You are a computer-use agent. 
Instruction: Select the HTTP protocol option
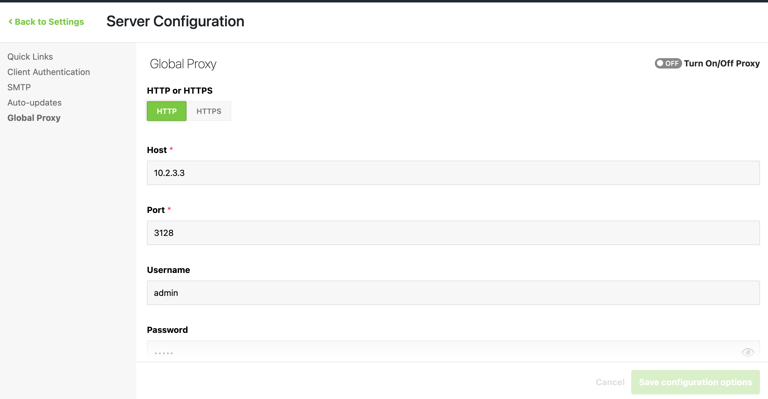pos(167,111)
